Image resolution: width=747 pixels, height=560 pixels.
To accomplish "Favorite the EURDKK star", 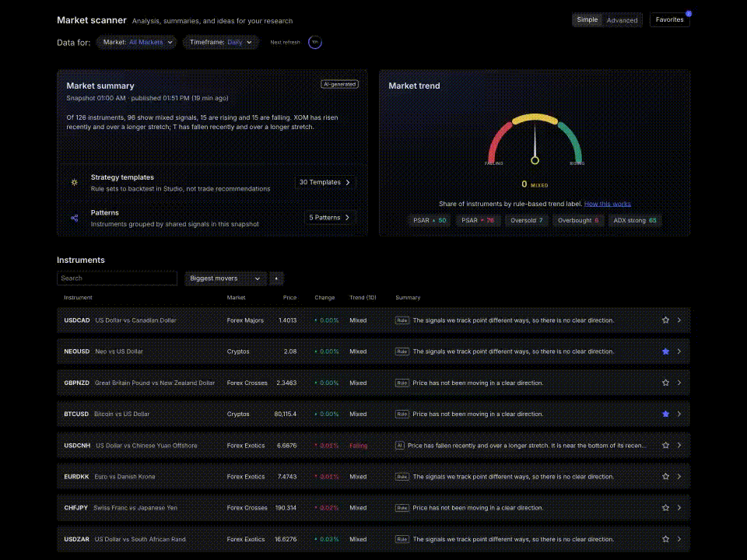I will (665, 477).
